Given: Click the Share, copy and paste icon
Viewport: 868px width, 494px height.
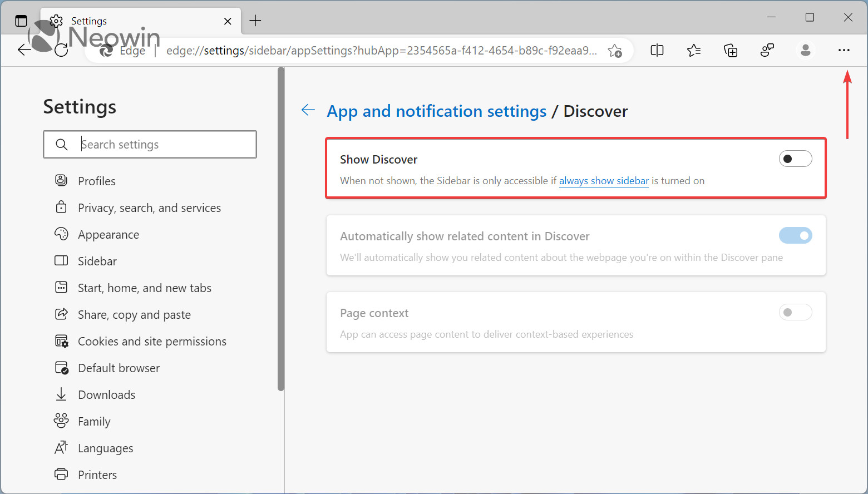Looking at the screenshot, I should click(x=61, y=314).
